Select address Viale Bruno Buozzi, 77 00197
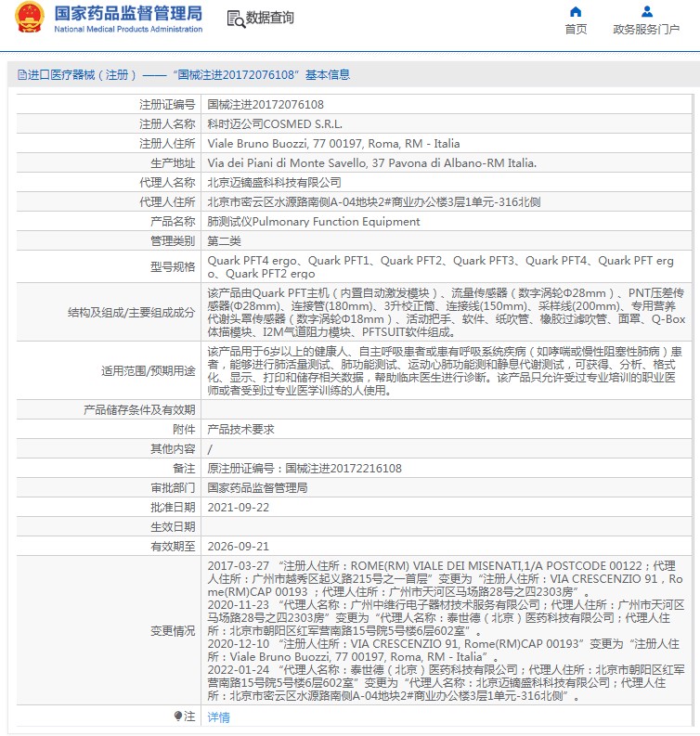Image resolution: width=700 pixels, height=736 pixels. 333,143
